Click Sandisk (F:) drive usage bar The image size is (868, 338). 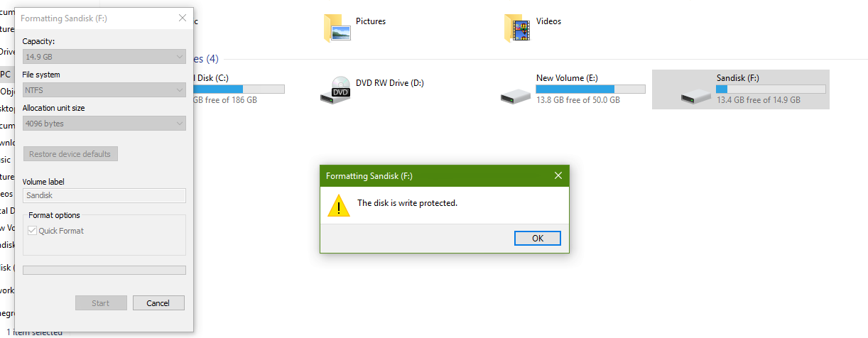771,89
